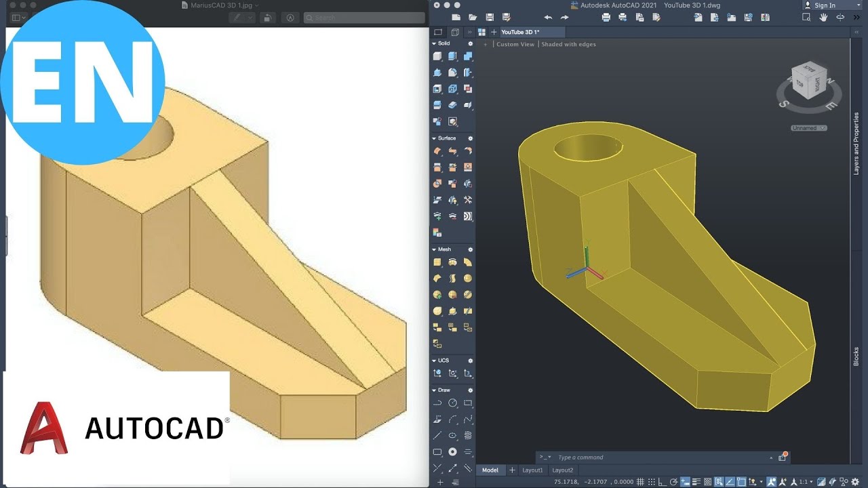
Task: Open command line recent commands dropdown
Action: [x=545, y=457]
